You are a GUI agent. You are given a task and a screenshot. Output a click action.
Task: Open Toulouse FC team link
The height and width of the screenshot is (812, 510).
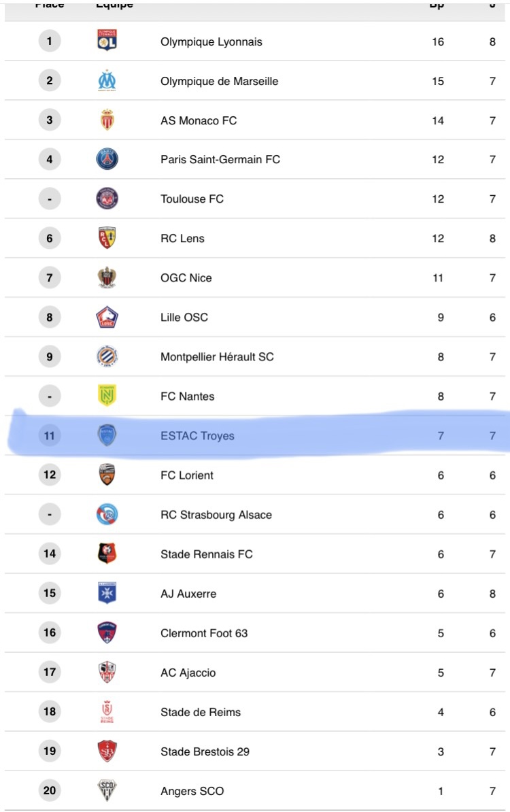pyautogui.click(x=192, y=199)
